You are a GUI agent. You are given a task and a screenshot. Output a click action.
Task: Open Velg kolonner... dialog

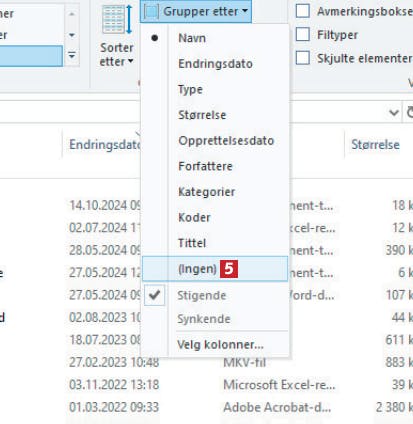pyautogui.click(x=220, y=344)
